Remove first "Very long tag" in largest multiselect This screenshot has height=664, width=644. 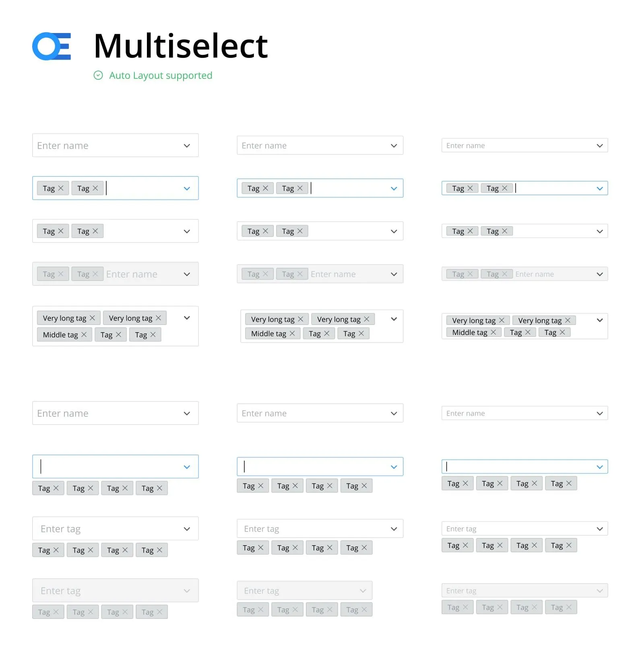point(92,318)
